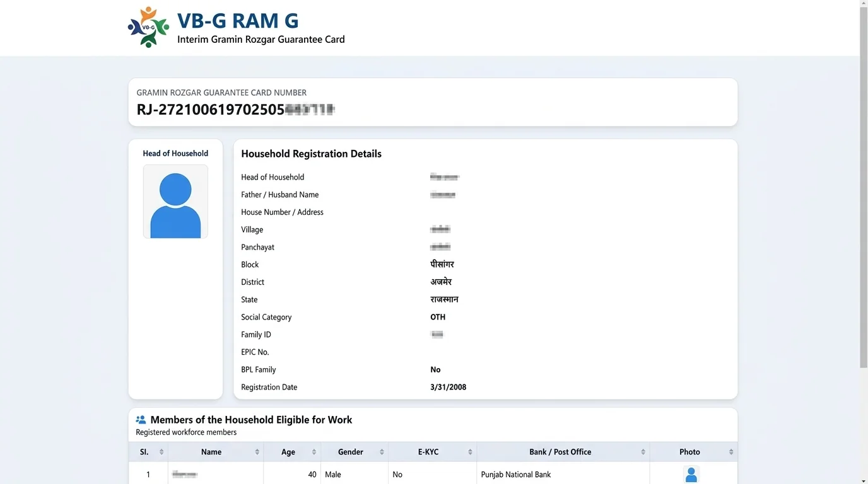Sort the members table by Name arrows
The image size is (868, 484).
tap(257, 452)
